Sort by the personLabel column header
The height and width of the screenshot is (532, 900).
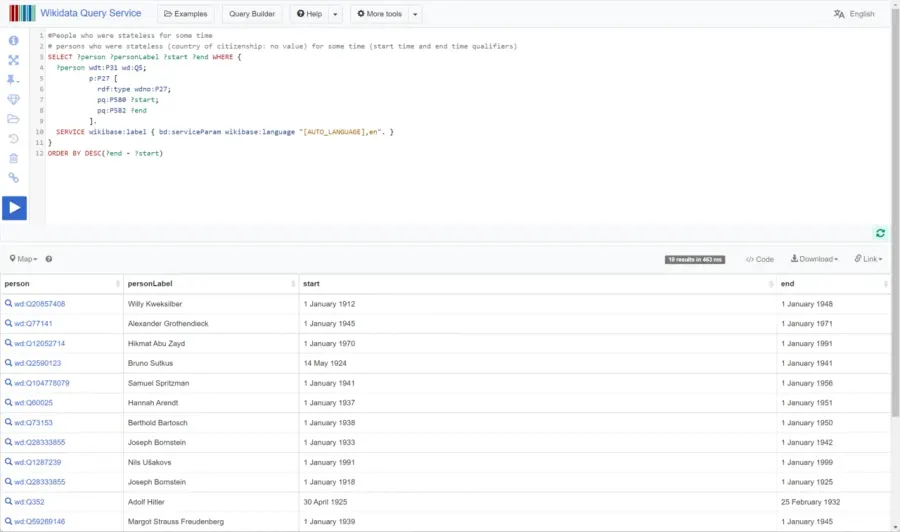pyautogui.click(x=211, y=284)
